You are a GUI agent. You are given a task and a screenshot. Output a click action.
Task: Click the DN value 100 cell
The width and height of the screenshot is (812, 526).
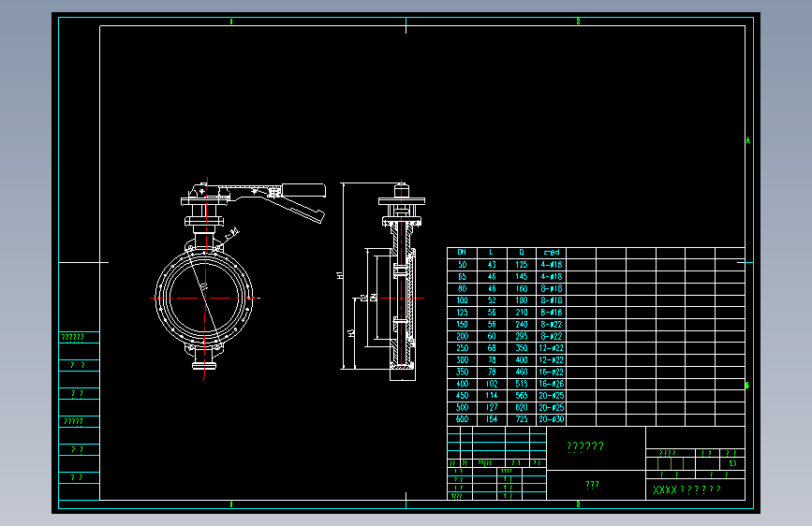click(x=462, y=300)
